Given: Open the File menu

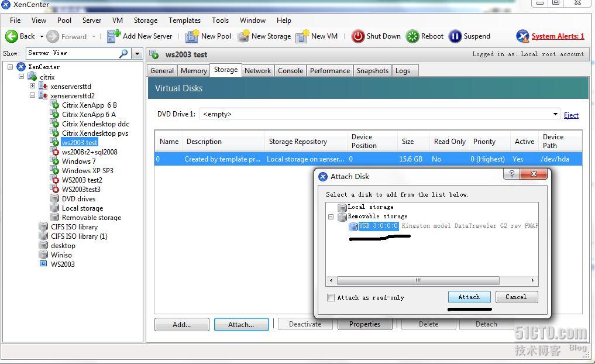Looking at the screenshot, I should click(x=15, y=20).
